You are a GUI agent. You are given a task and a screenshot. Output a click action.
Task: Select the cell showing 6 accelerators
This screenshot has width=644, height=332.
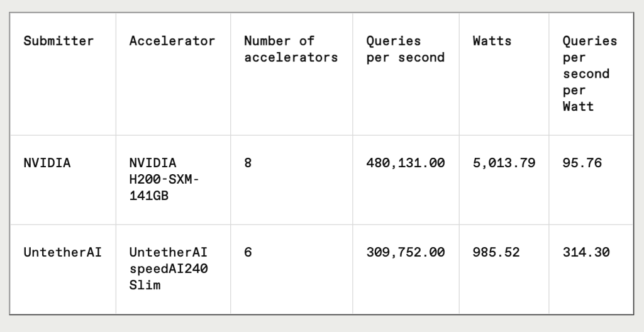click(248, 252)
